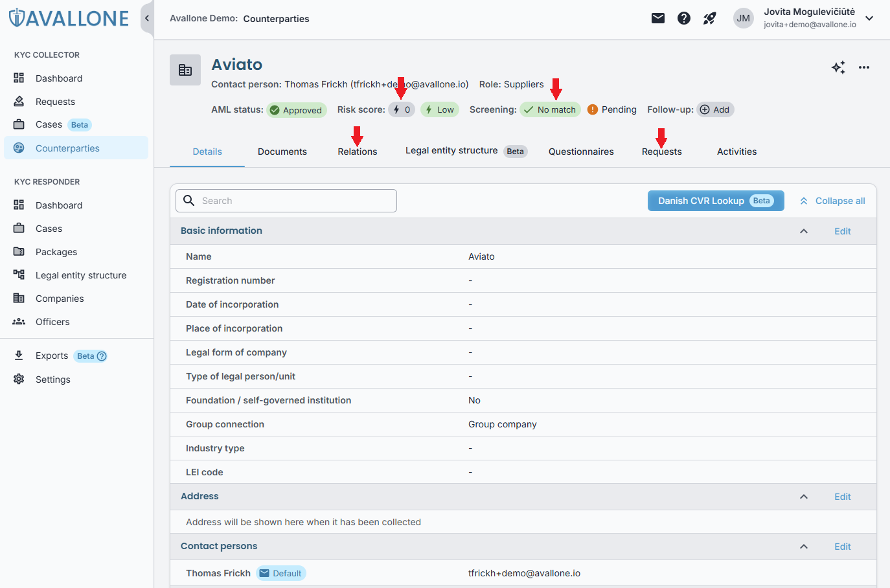
Task: Click the Counterparties breadcrumb title
Action: 277,19
